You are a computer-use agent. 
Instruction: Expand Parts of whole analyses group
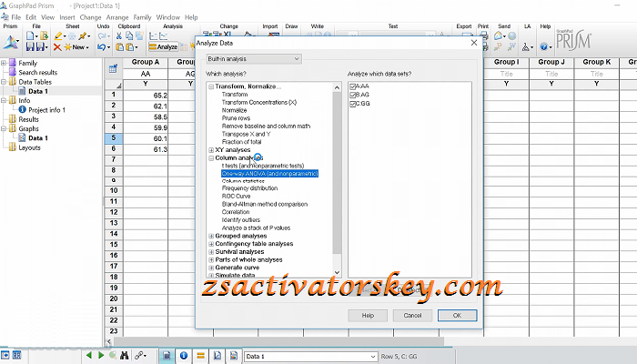(211, 259)
